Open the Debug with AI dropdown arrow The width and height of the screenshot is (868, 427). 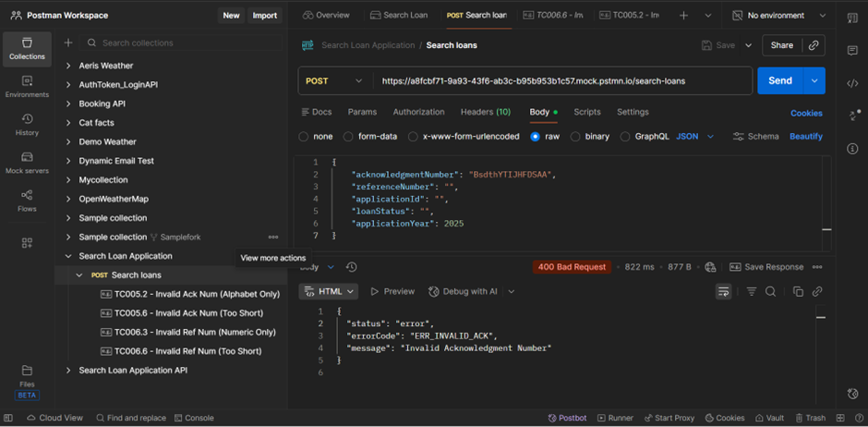[511, 291]
